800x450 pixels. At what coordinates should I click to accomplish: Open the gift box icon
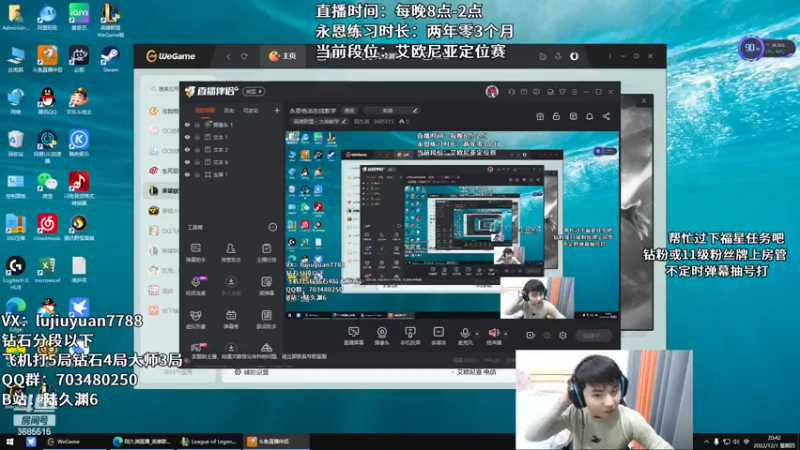click(x=540, y=116)
